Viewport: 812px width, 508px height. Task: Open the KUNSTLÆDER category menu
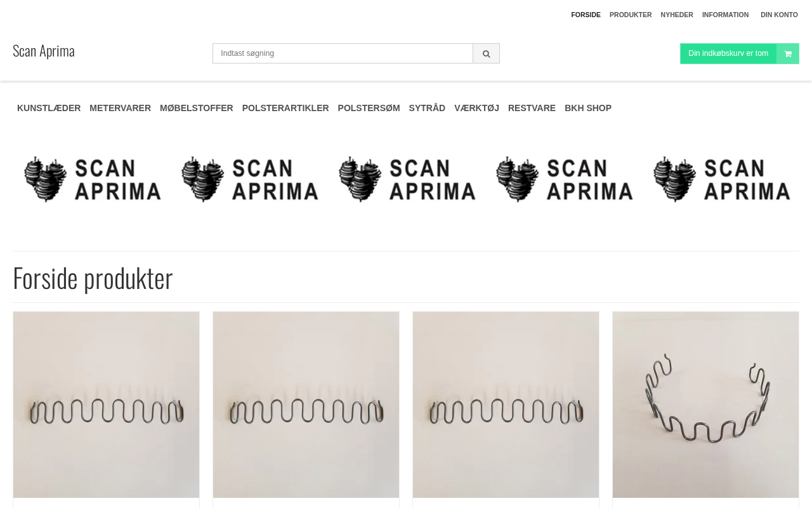pos(49,108)
